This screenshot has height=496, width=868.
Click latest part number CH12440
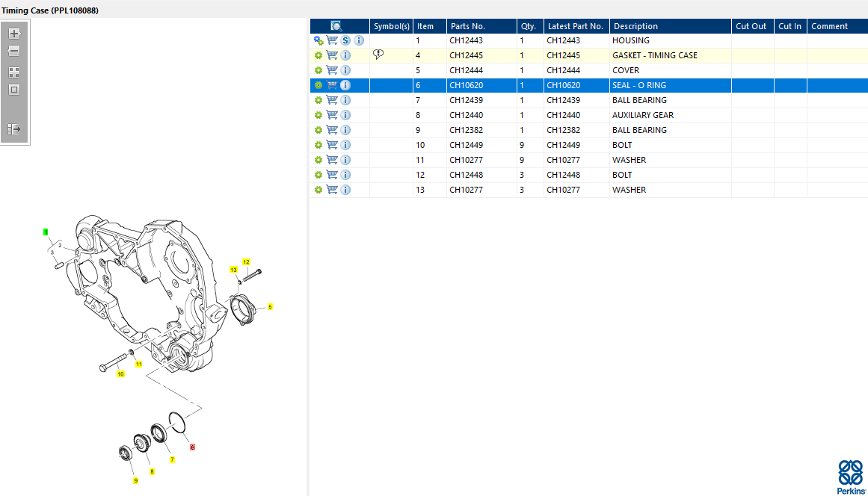click(564, 115)
